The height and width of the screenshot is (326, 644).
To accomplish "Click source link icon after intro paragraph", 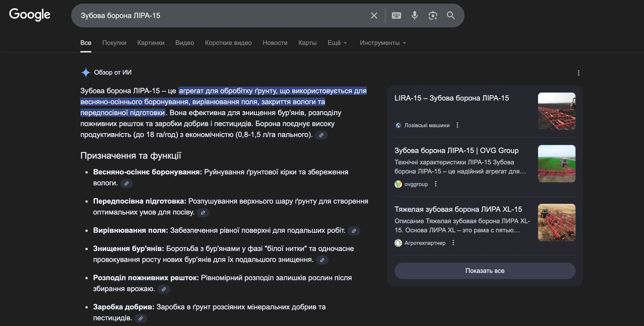I will click(x=321, y=135).
